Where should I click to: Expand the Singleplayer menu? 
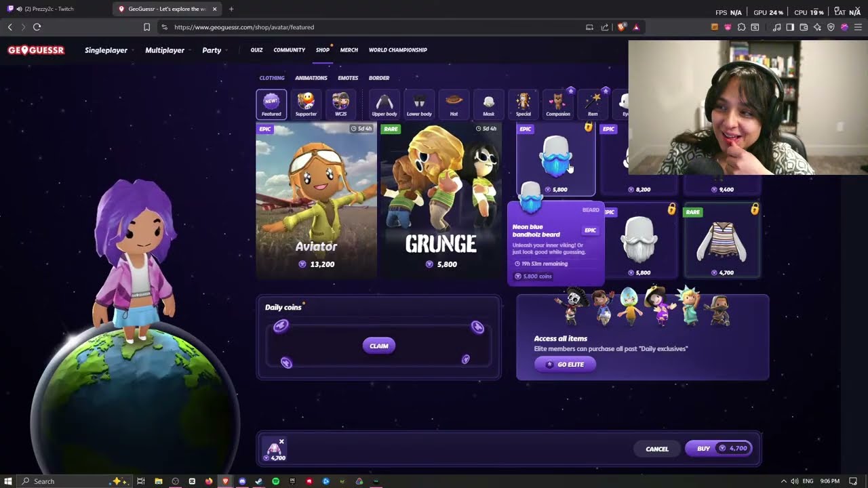[x=108, y=50]
